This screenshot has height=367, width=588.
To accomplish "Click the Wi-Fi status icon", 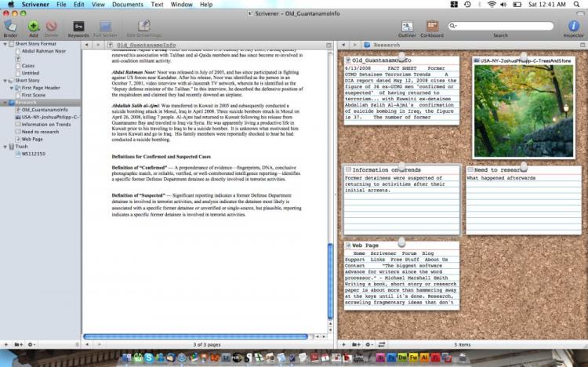I will tap(492, 4).
